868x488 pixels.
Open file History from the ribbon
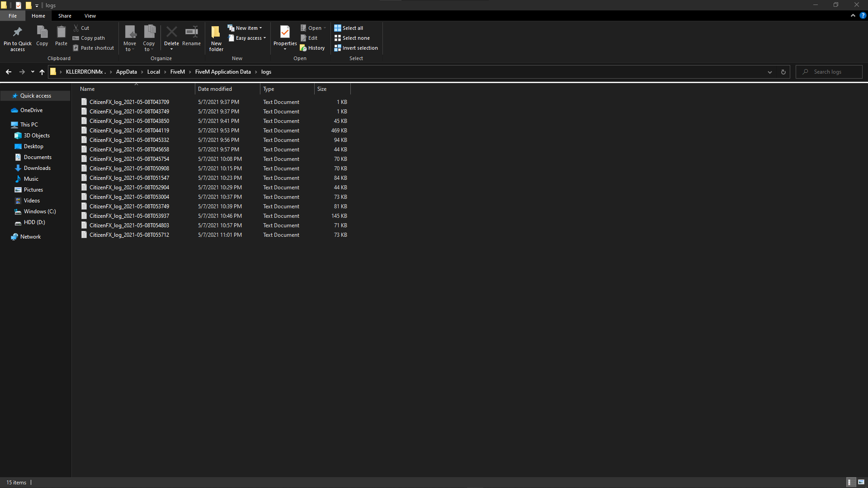tap(312, 47)
